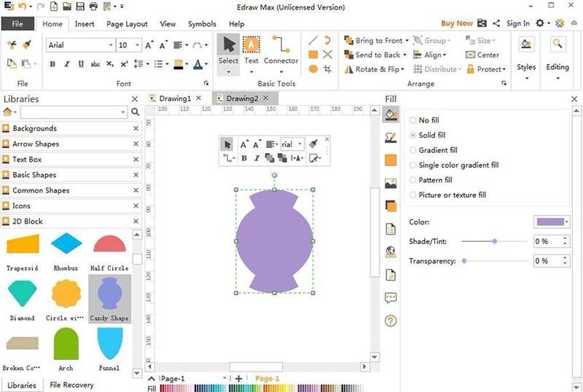Click the search magnifier in Libraries
Viewport: 583px width, 392px height.
coord(136,111)
